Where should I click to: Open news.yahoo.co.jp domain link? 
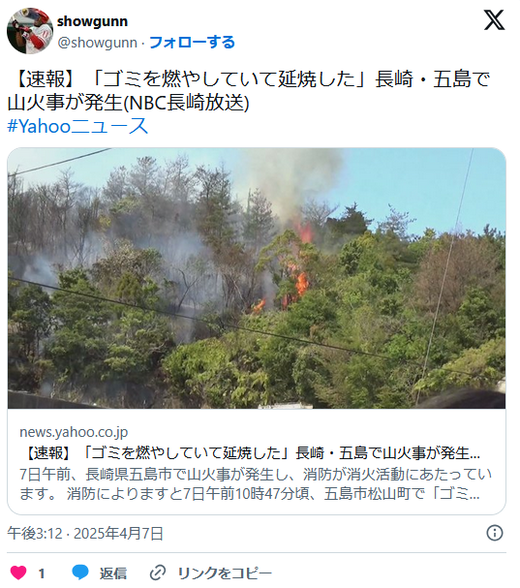click(73, 432)
